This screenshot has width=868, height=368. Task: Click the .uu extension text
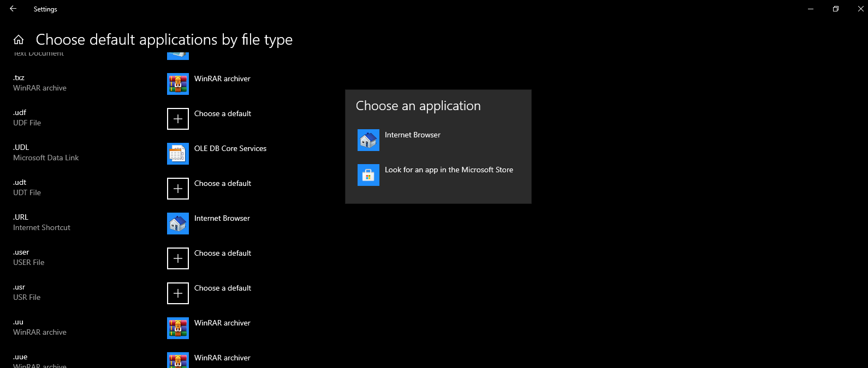[x=19, y=322]
